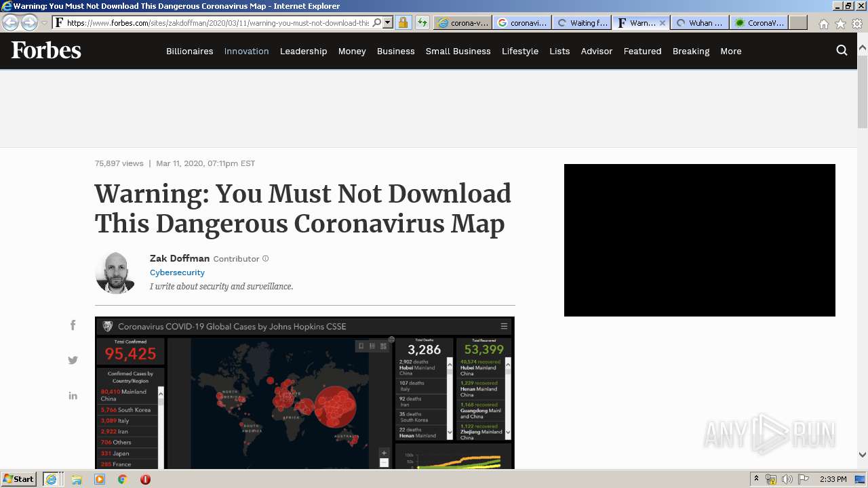This screenshot has height=488, width=868.
Task: Click the Action Center flag icon
Action: pos(804,479)
